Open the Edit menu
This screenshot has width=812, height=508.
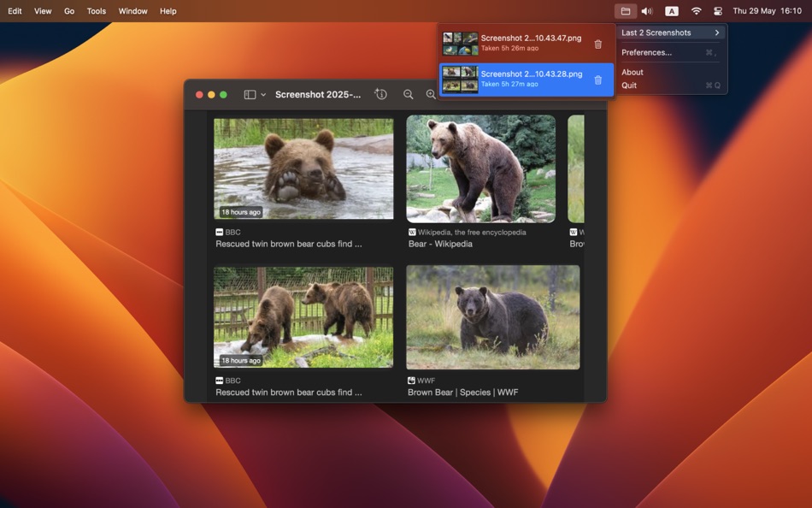pos(15,11)
